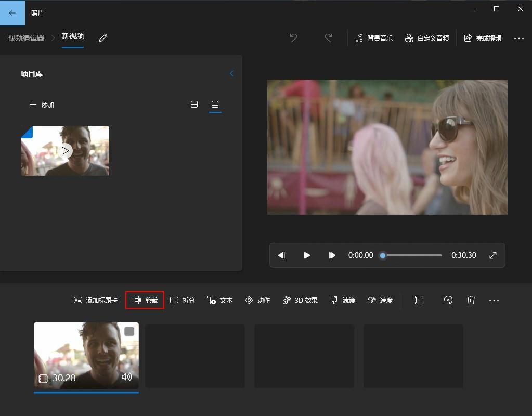
Task: Close the Photos window
Action: pyautogui.click(x=521, y=9)
